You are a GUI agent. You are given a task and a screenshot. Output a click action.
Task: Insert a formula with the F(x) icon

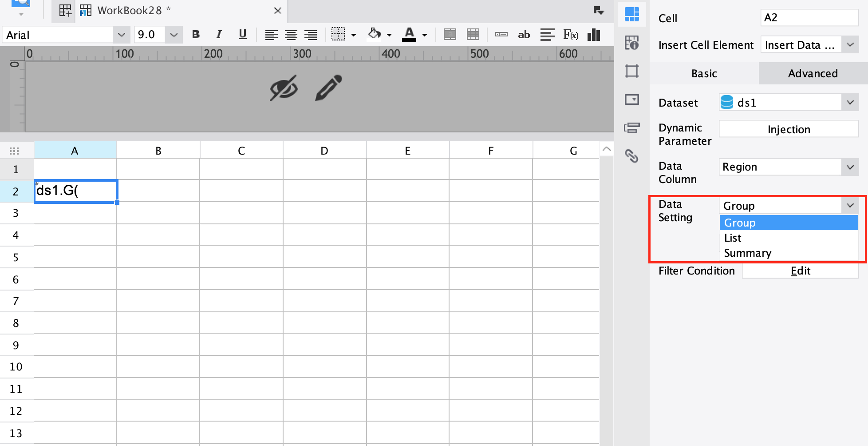(x=570, y=34)
